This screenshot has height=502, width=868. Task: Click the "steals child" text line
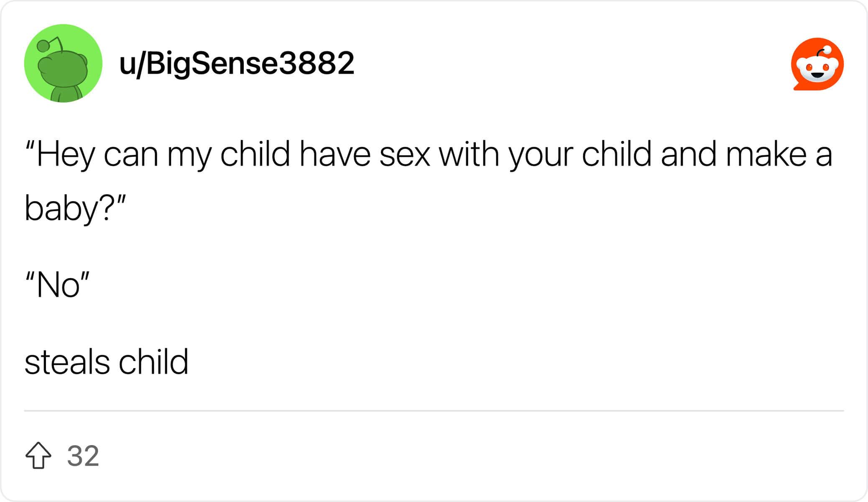107,361
